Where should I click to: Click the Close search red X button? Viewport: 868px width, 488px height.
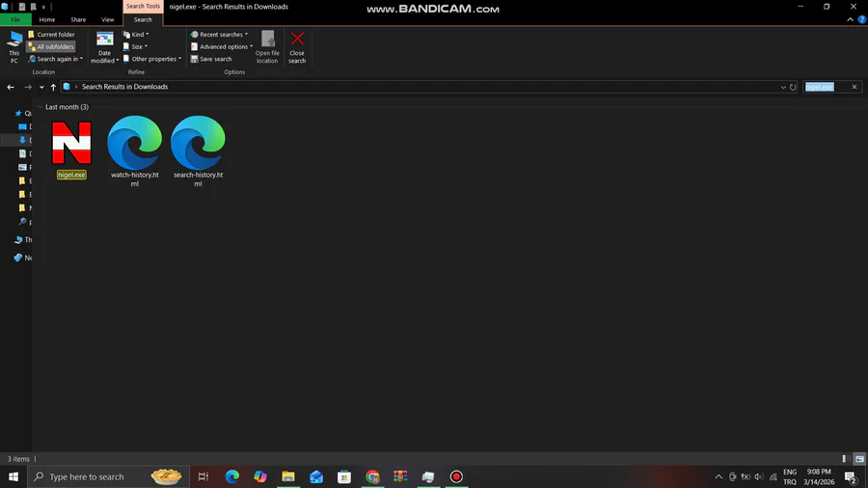coord(297,47)
